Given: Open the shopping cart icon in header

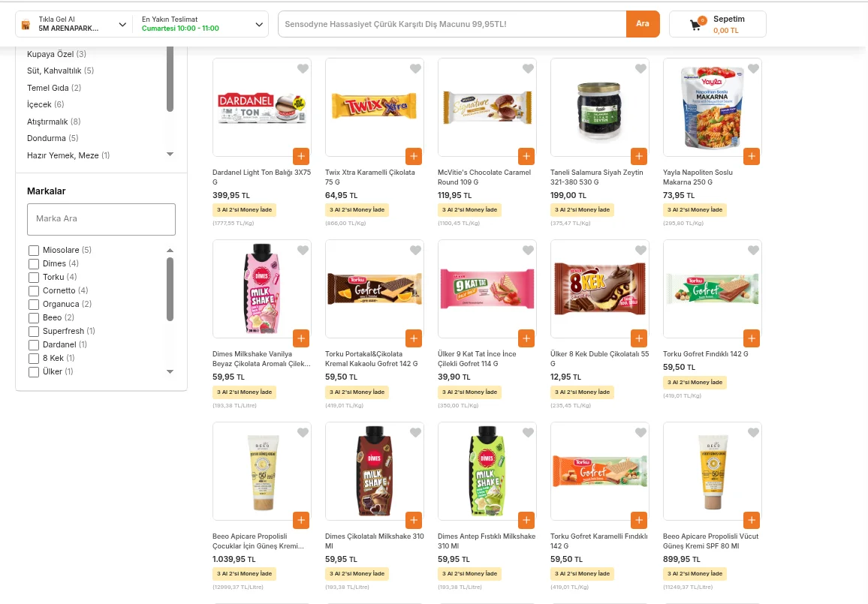Looking at the screenshot, I should tap(695, 24).
